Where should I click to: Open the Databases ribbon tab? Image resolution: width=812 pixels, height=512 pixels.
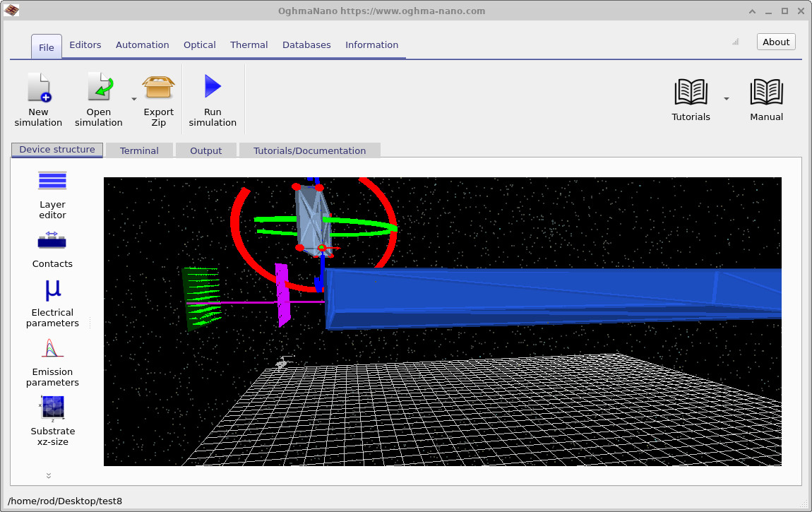click(x=306, y=44)
